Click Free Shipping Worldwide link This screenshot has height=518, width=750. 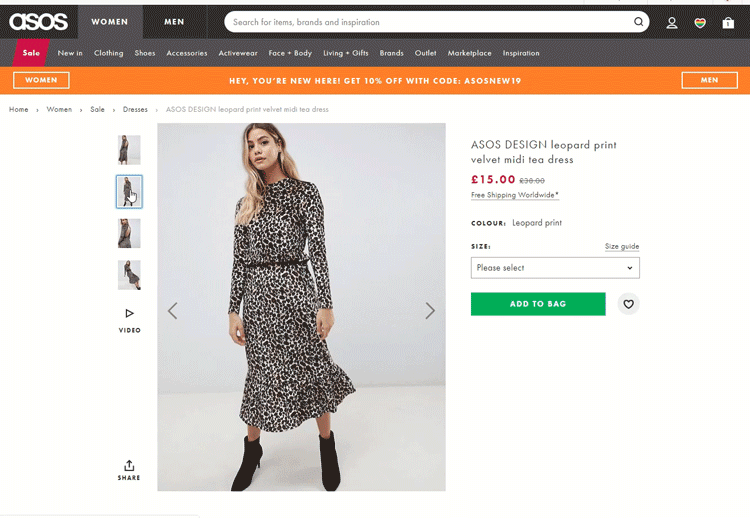click(515, 195)
